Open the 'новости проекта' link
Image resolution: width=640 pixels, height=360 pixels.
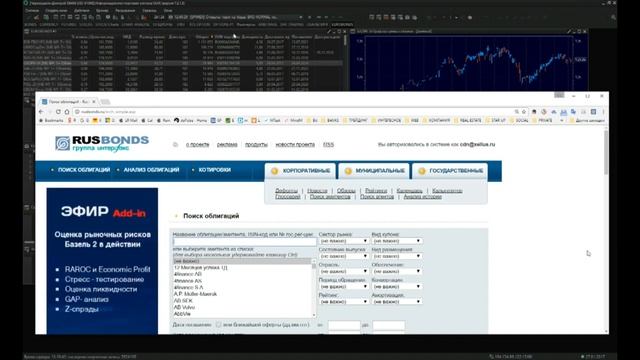click(295, 144)
